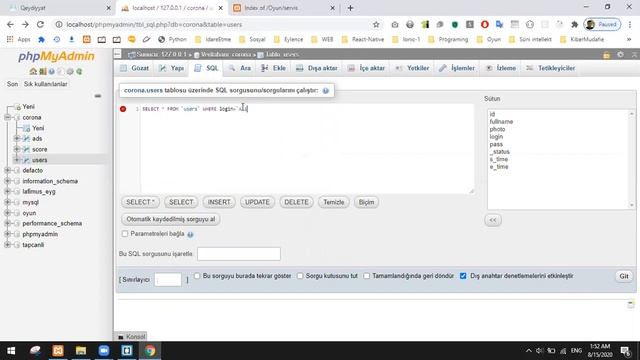Screen dimensions: 640x360
Task: Select login in the Sütun list
Action: [x=496, y=137]
